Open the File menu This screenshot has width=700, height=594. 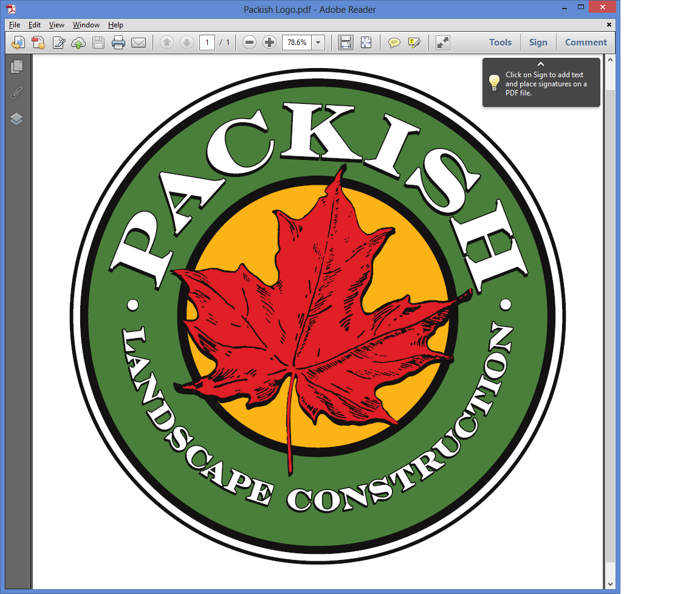pyautogui.click(x=15, y=25)
